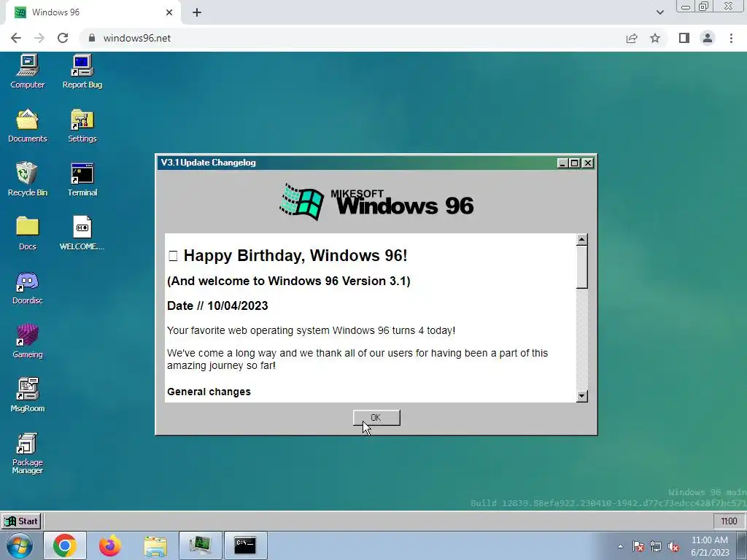
Task: Click Chrome icon in Windows taskbar
Action: pyautogui.click(x=65, y=545)
